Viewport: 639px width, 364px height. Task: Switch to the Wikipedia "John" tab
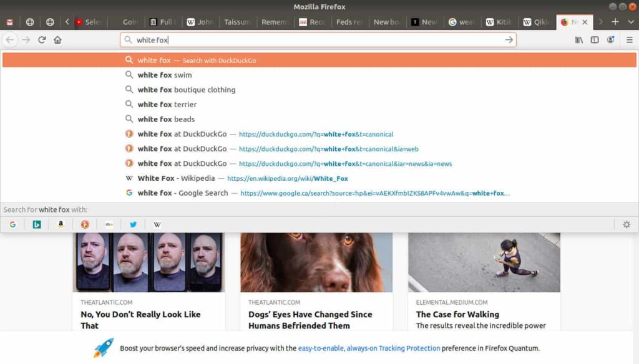pos(200,22)
